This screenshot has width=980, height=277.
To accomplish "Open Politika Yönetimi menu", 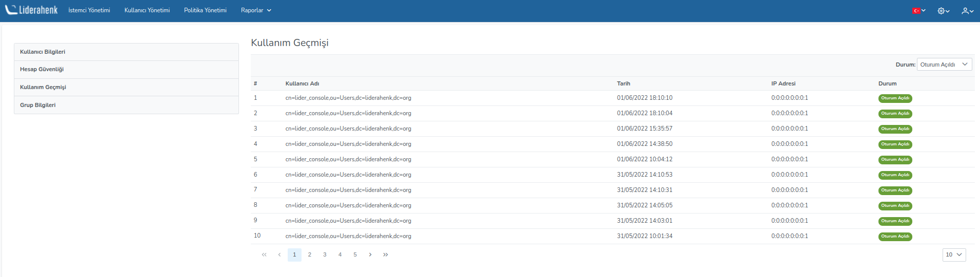I will tap(205, 10).
